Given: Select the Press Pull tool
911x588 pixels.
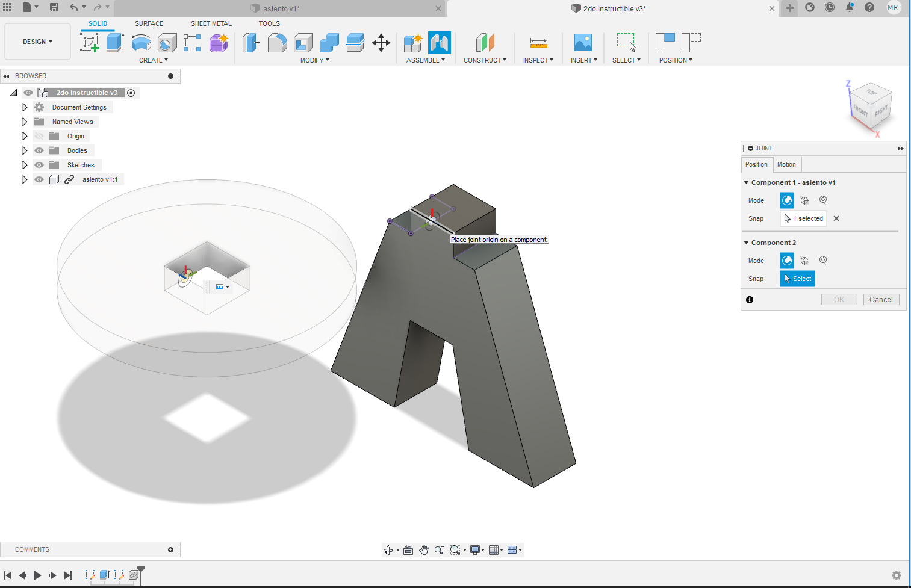Looking at the screenshot, I should pyautogui.click(x=251, y=43).
